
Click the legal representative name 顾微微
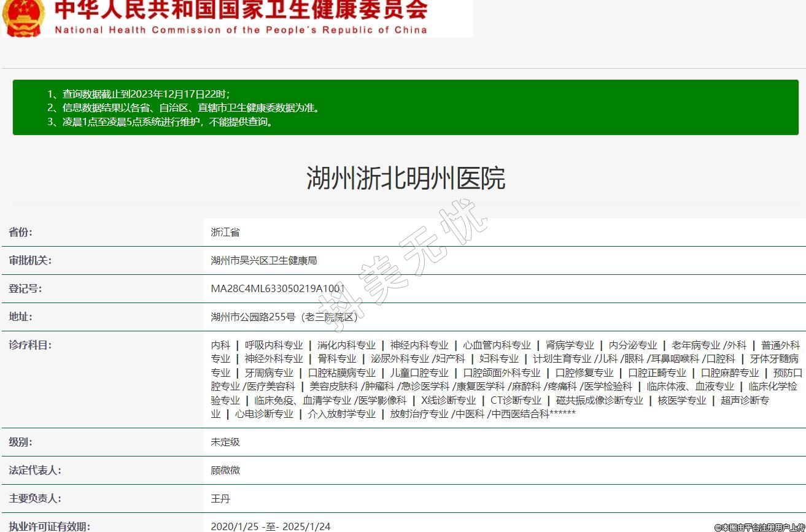tap(225, 470)
